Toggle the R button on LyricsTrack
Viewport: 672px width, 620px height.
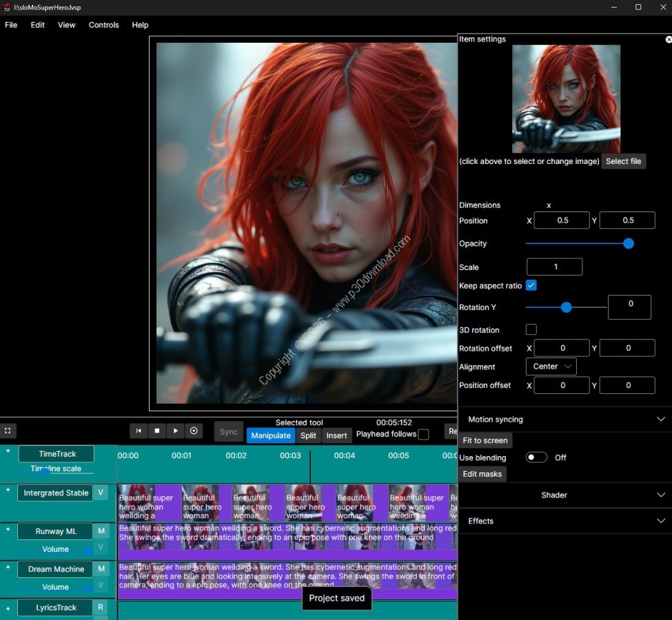(x=101, y=607)
